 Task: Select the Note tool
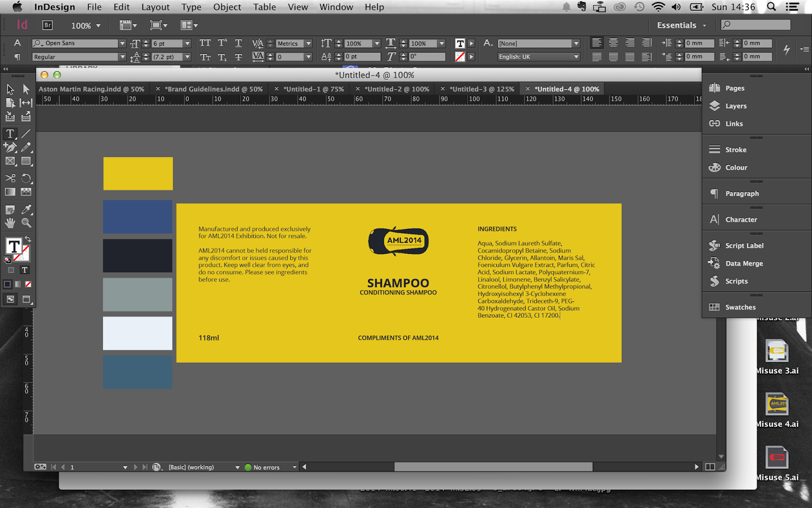pyautogui.click(x=10, y=209)
